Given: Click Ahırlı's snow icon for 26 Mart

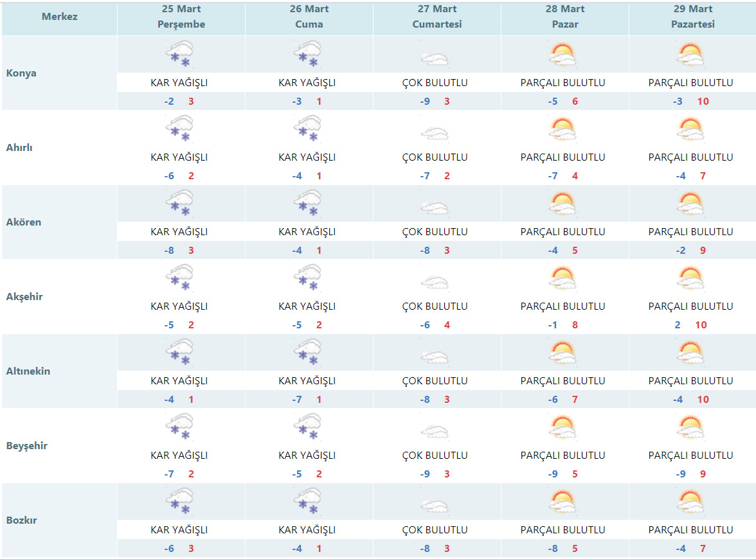Looking at the screenshot, I should coord(307,129).
